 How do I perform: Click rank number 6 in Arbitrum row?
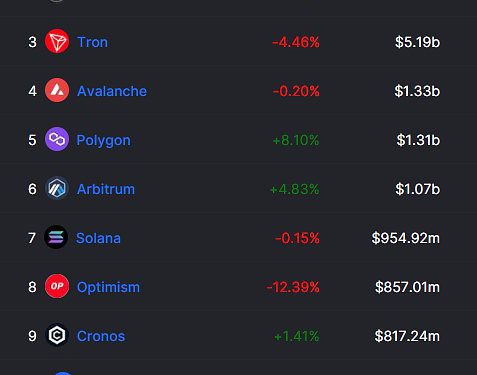point(32,189)
